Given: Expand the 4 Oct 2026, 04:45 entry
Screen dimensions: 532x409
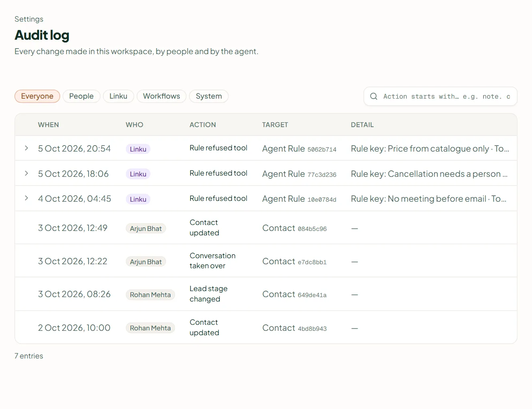Looking at the screenshot, I should [x=26, y=198].
